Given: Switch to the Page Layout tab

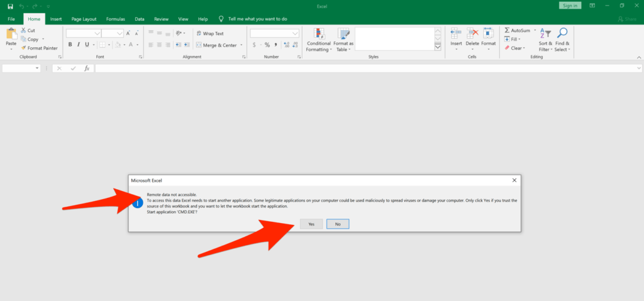Looking at the screenshot, I should [84, 19].
